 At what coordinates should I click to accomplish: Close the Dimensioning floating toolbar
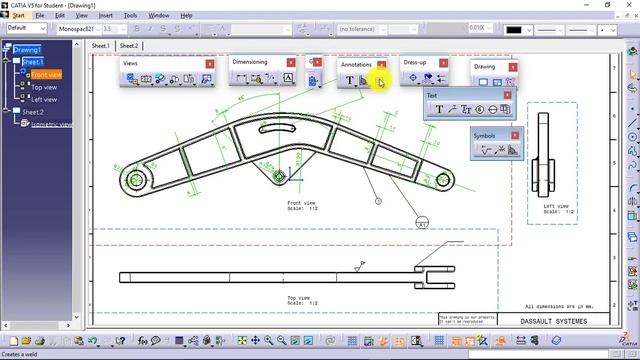coord(291,62)
